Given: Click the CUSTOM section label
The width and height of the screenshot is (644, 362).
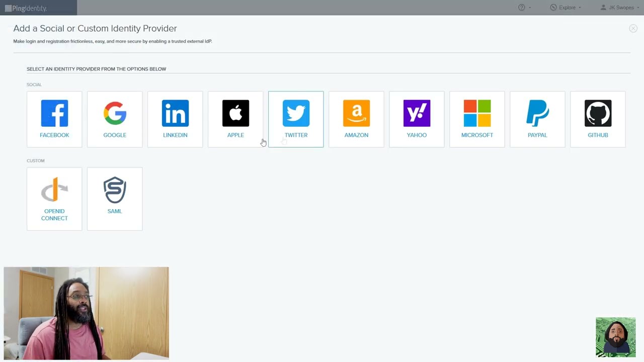Looking at the screenshot, I should coord(36,160).
